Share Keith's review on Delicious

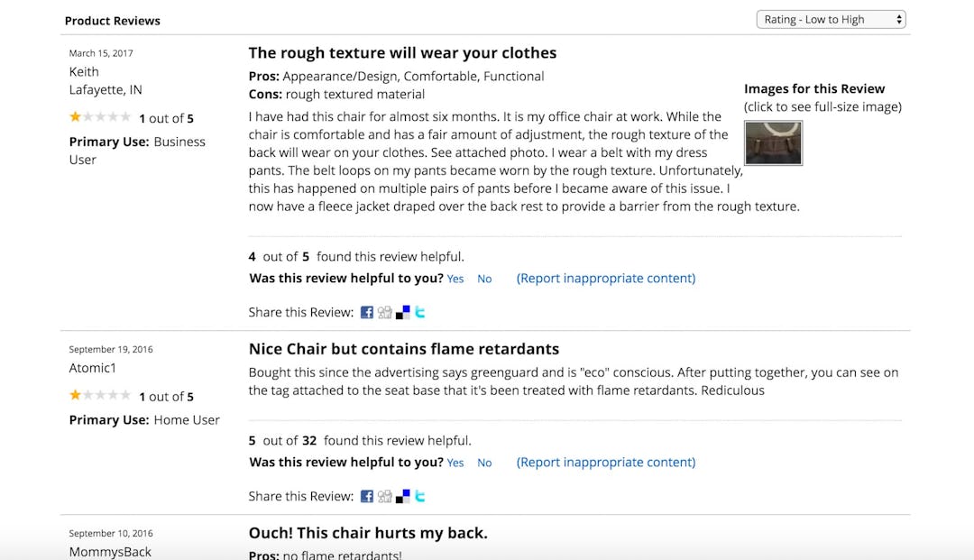tap(403, 312)
